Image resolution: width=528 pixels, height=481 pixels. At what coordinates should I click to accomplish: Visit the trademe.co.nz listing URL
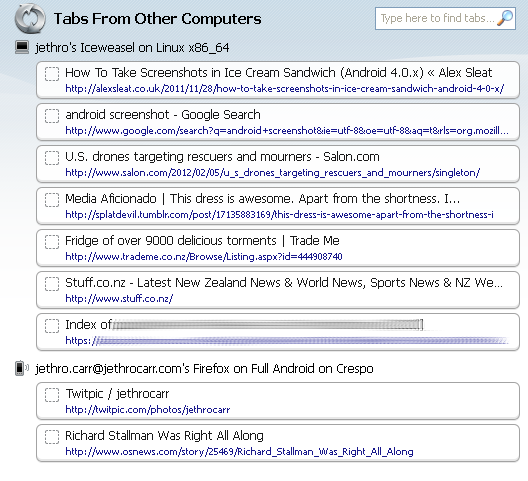(x=204, y=257)
